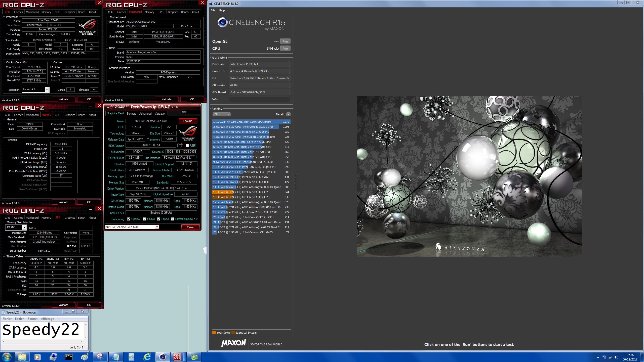This screenshot has height=362, width=644.
Task: Switch to the Snipping Tool taskbar icon
Action: (x=100, y=357)
